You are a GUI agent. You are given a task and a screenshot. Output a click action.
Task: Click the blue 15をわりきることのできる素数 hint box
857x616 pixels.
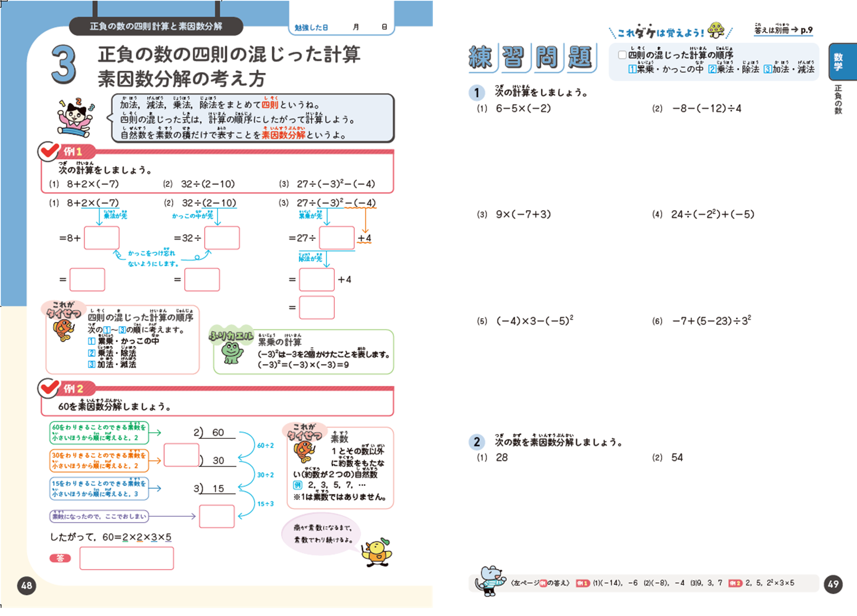(99, 488)
